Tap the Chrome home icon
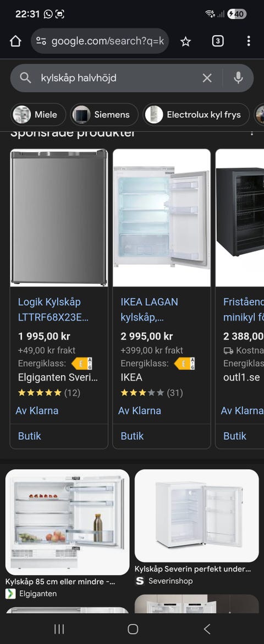Image resolution: width=264 pixels, height=644 pixels. pos(15,41)
